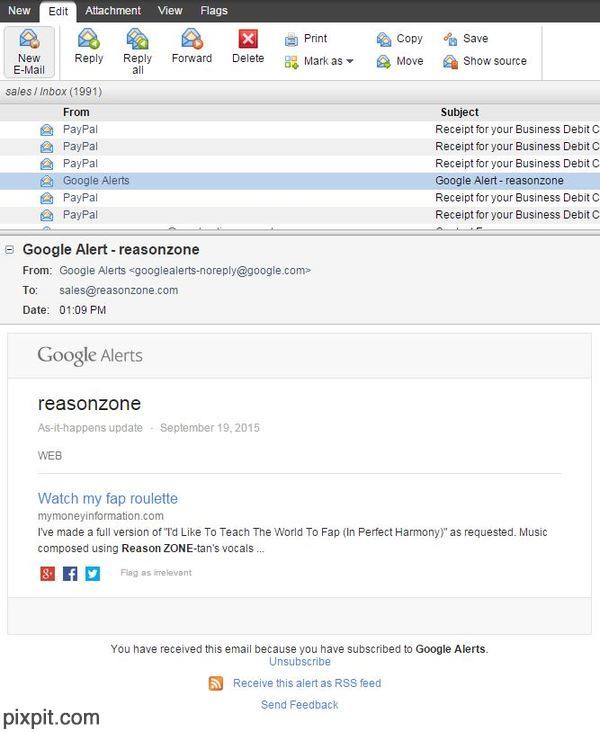
Task: Select the Google Alerts message row
Action: [x=96, y=181]
